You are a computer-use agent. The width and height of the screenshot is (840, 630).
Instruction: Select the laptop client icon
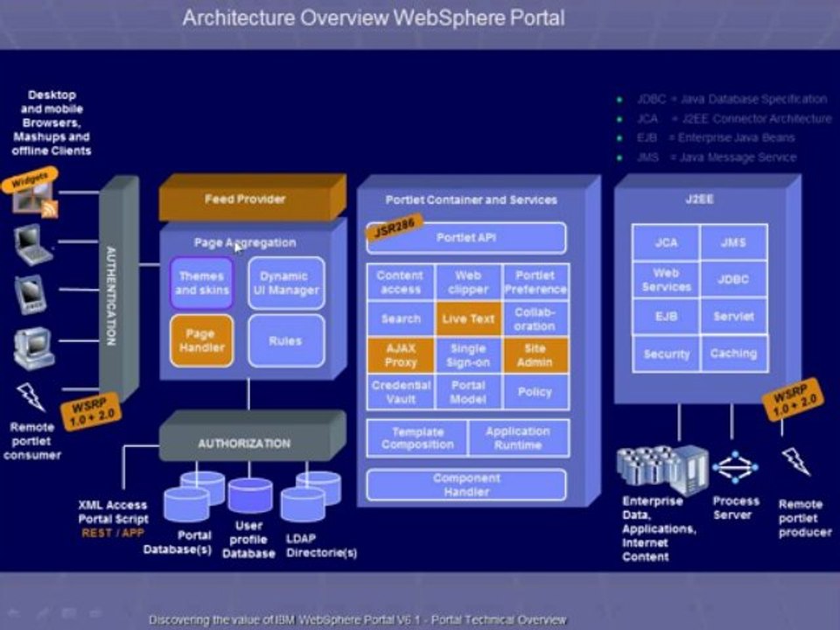pyautogui.click(x=33, y=244)
